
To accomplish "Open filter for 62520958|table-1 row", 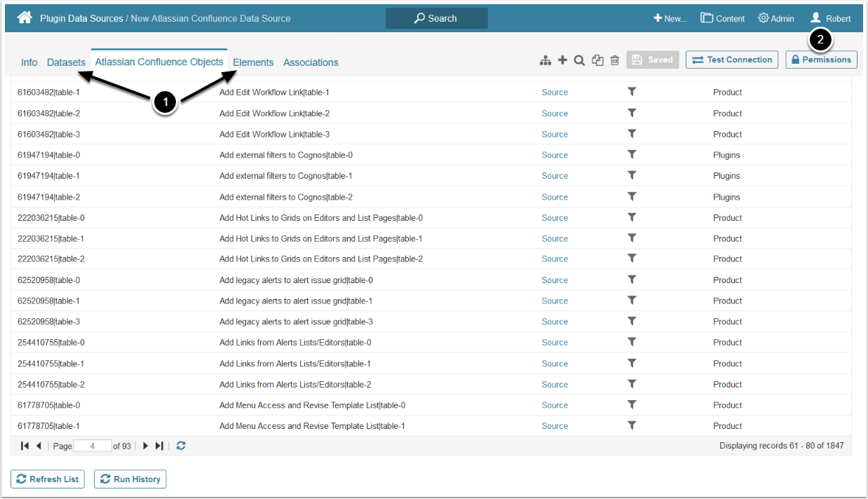I will coord(632,301).
